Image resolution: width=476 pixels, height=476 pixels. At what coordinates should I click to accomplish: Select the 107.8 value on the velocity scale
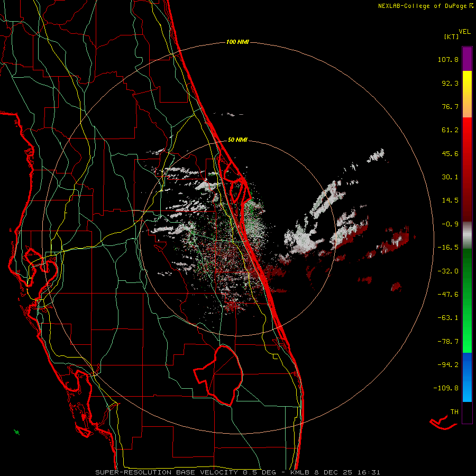(448, 59)
